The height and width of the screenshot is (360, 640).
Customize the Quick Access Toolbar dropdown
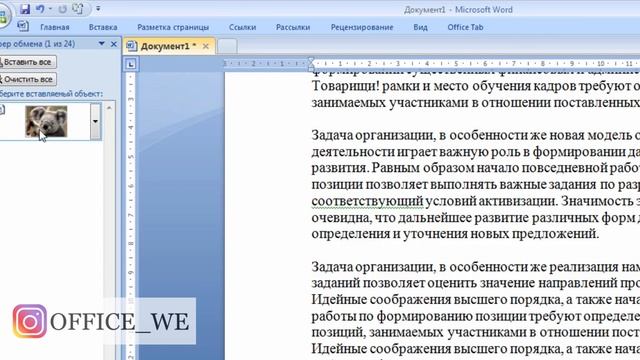[x=98, y=9]
